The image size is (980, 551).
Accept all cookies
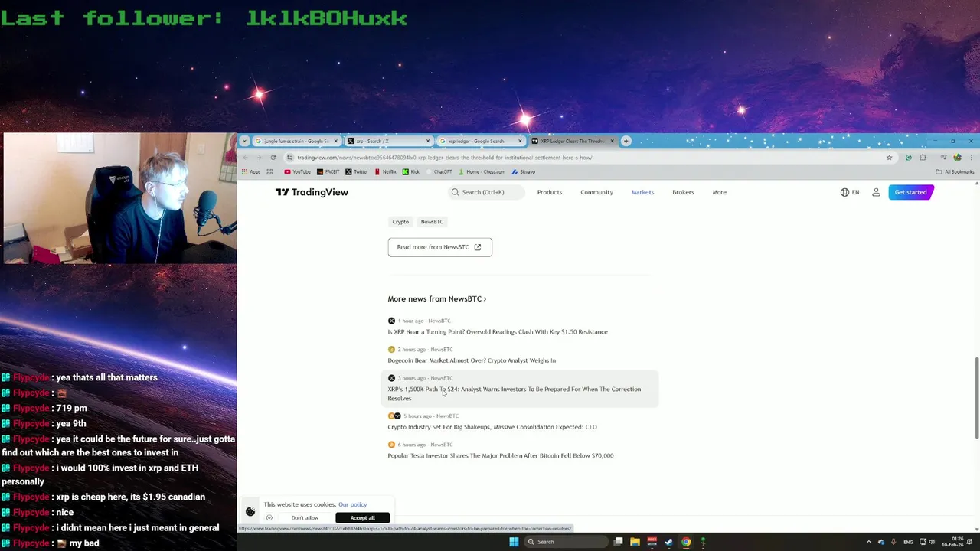(x=363, y=518)
